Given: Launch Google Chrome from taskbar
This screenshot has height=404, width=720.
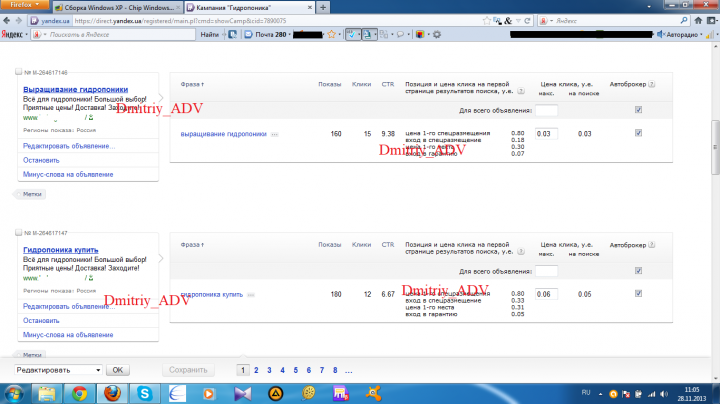Looking at the screenshot, I should [x=79, y=394].
